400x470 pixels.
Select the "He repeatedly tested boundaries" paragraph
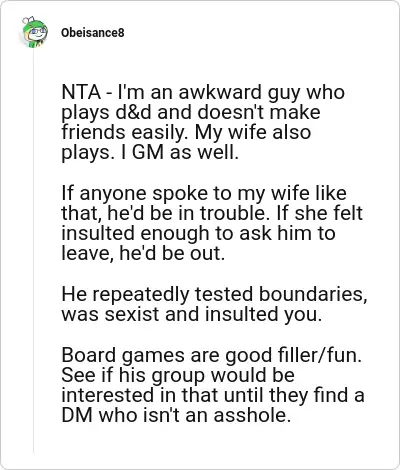click(x=214, y=304)
